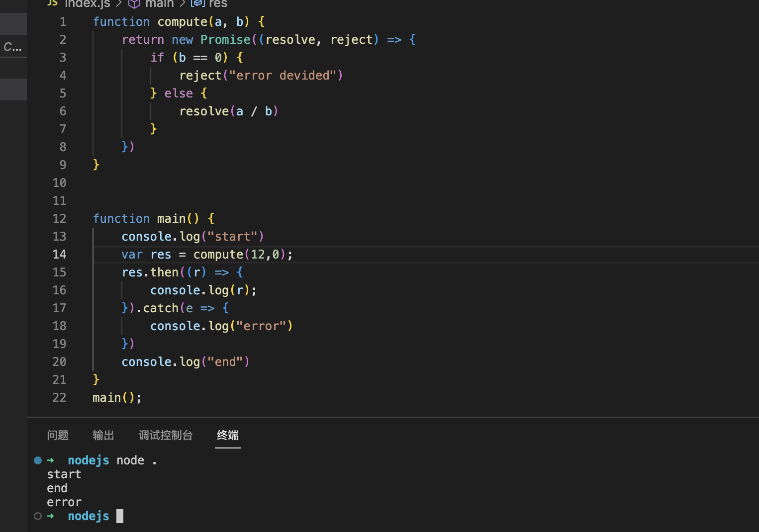Image resolution: width=759 pixels, height=532 pixels.
Task: Click line number 22 in the gutter
Action: (x=59, y=398)
